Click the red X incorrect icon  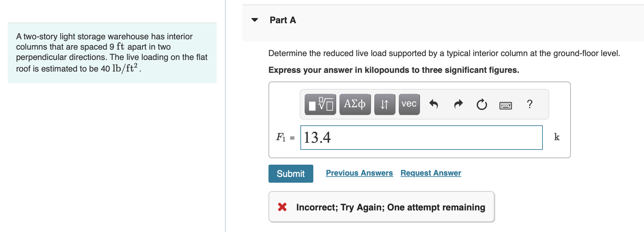click(x=282, y=207)
